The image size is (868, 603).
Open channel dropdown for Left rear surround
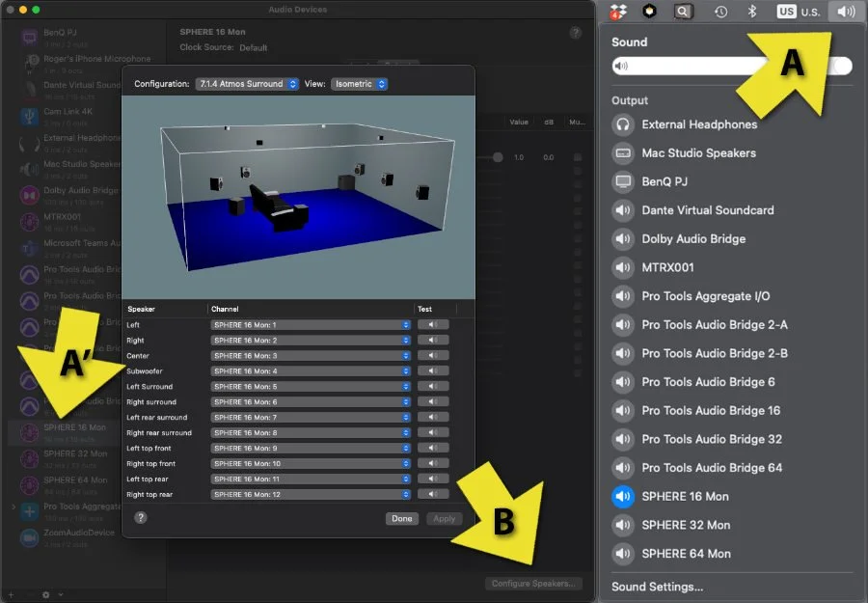coord(311,418)
